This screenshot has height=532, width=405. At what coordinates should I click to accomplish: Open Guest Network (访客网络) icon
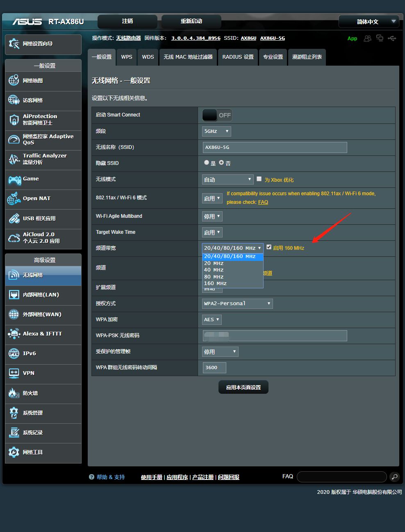14,100
